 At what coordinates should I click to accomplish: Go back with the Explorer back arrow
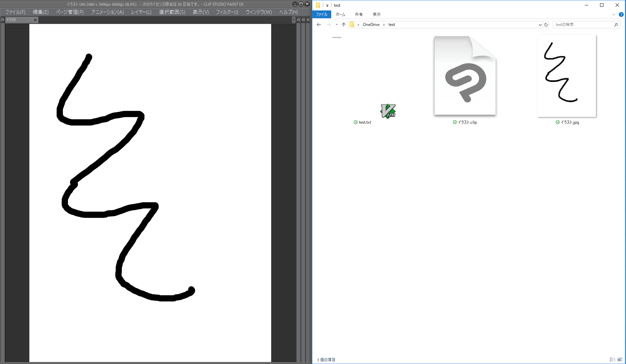tap(319, 25)
